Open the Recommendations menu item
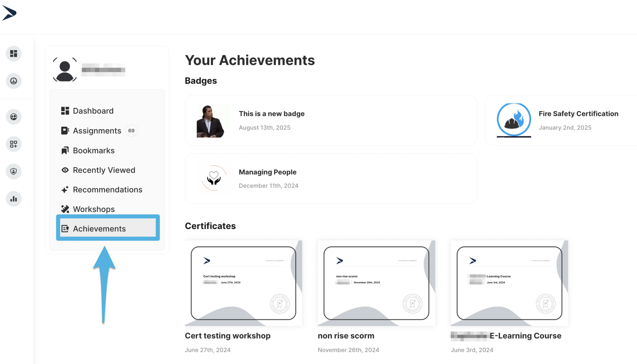Viewport: 637px width, 364px height. point(107,190)
